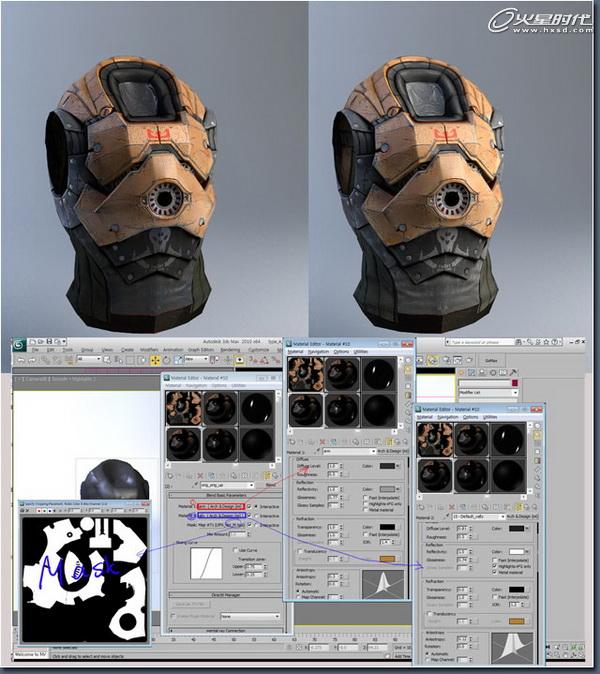
Task: Select the yellow Move transform tool
Action: pyautogui.click(x=155, y=360)
